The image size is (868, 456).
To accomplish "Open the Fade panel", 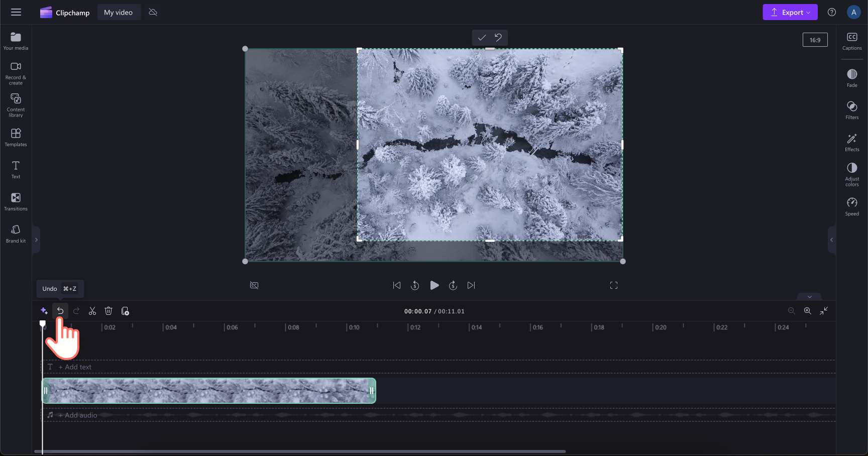I will (852, 78).
